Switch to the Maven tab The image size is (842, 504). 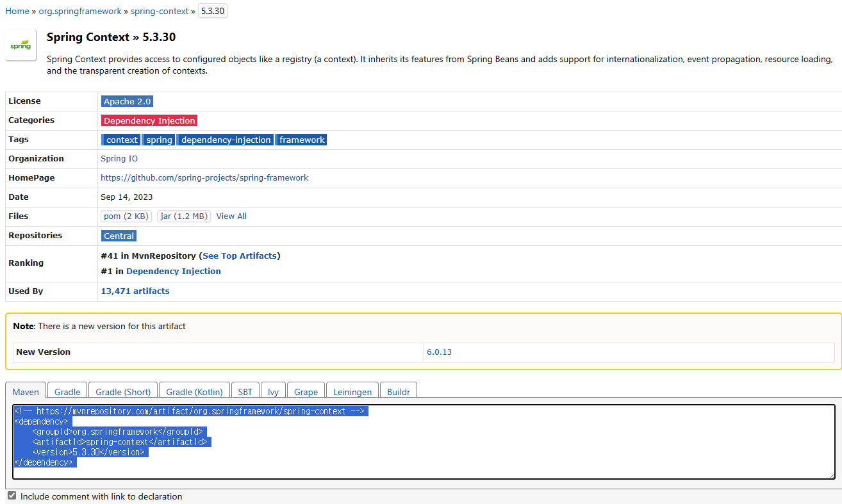pyautogui.click(x=26, y=391)
